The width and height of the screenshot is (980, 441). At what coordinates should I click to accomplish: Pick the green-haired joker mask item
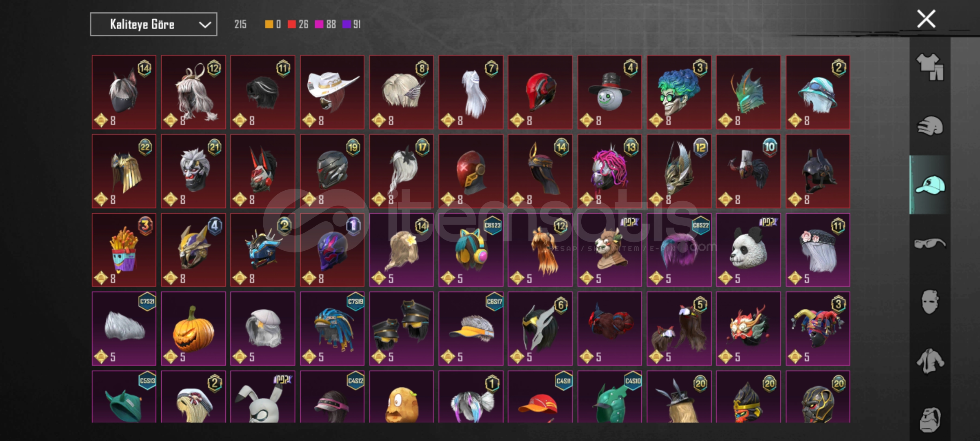pos(679,92)
